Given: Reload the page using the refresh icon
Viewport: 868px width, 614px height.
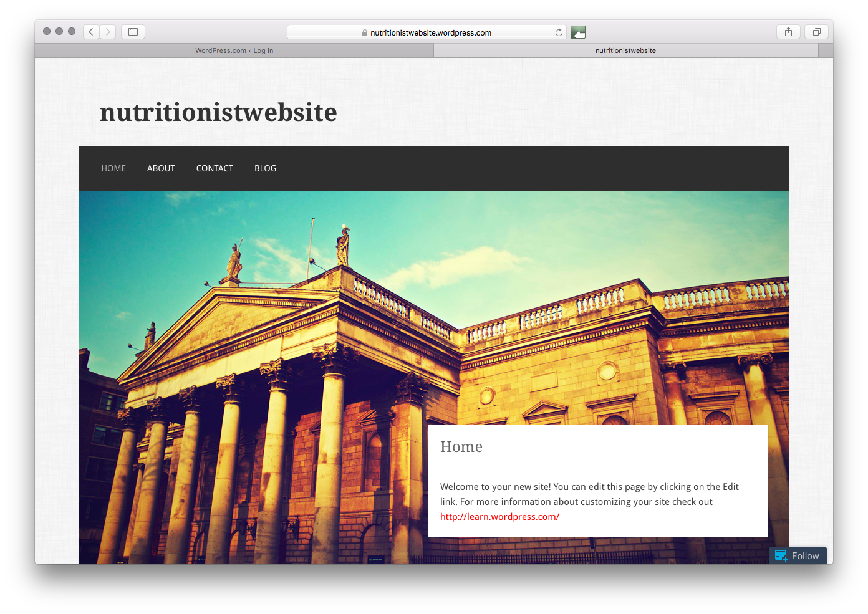Looking at the screenshot, I should [x=559, y=32].
